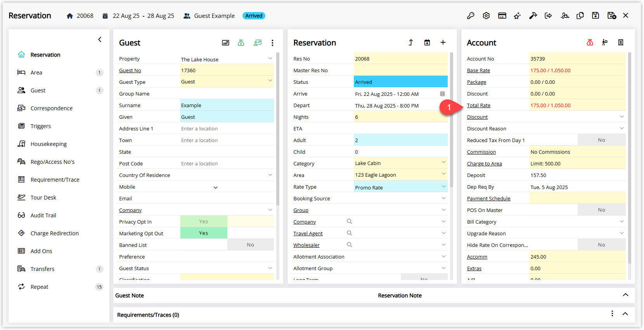Click the card icon in Guest panel header
The image size is (644, 330).
[225, 43]
